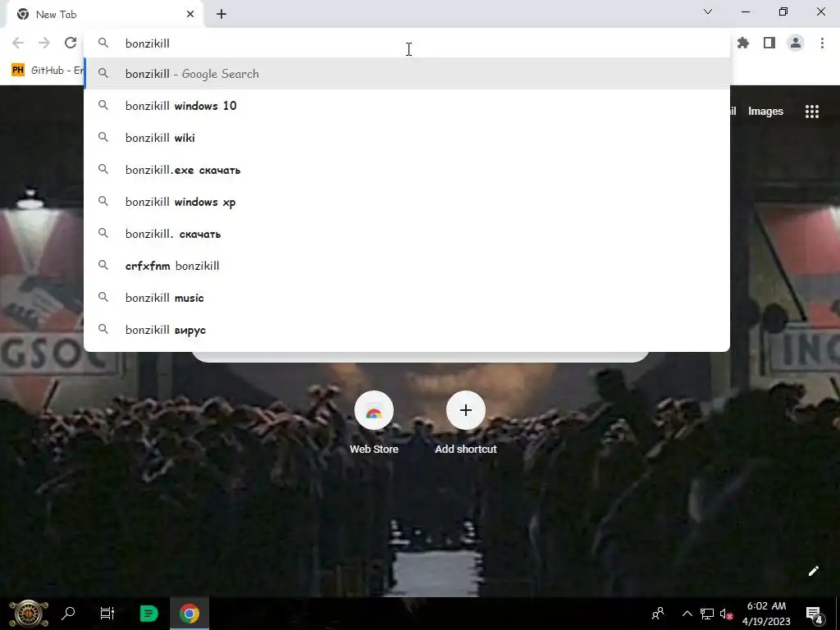The height and width of the screenshot is (630, 840).
Task: Open the Google apps grid icon
Action: 812,112
